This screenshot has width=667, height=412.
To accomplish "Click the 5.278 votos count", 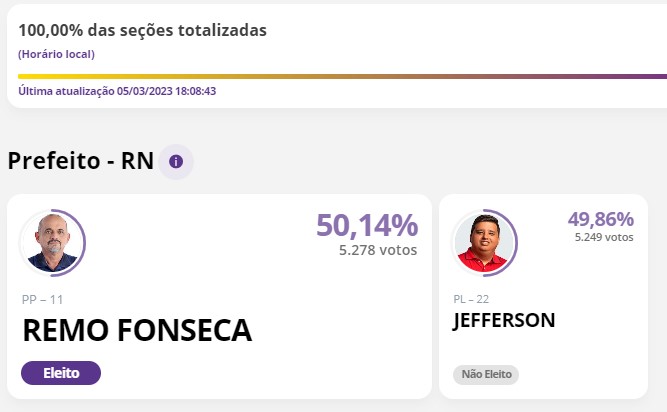I will coord(378,250).
